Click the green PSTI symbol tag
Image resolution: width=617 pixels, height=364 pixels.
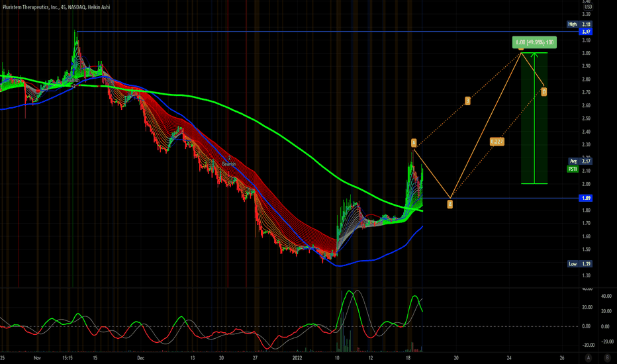(x=573, y=169)
